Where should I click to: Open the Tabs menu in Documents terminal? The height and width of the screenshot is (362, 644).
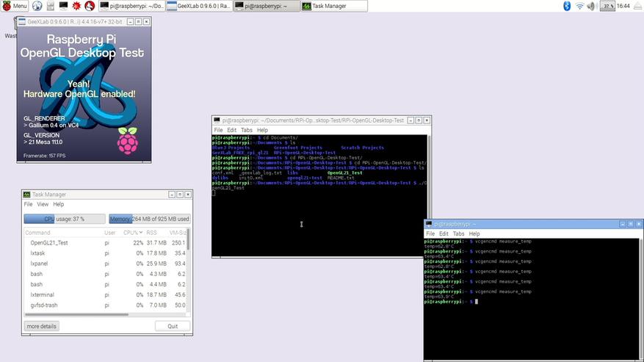click(x=246, y=130)
